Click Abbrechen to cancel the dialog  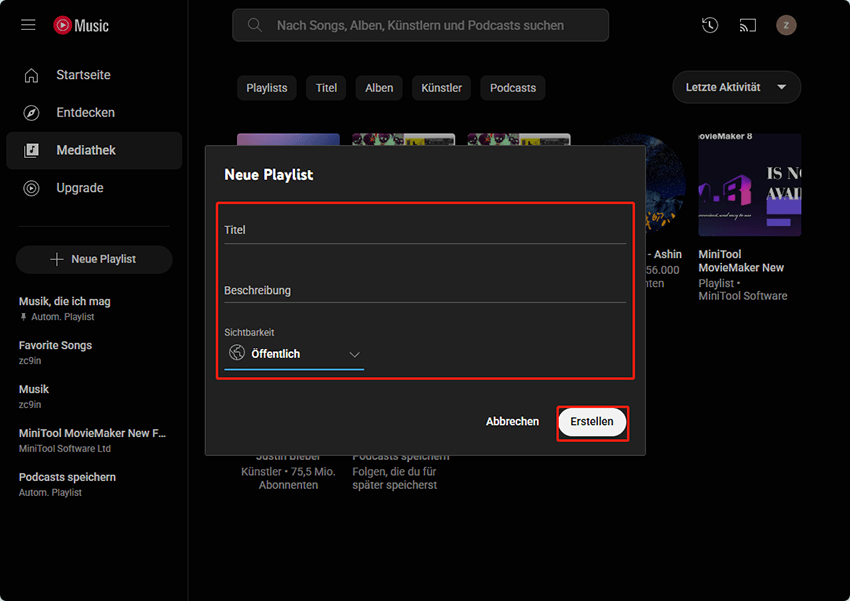click(512, 422)
